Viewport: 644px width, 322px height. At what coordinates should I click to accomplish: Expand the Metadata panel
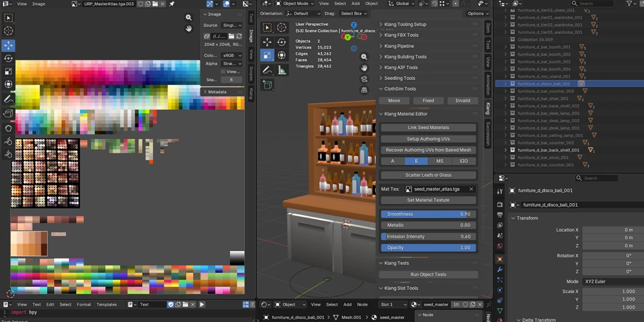(x=223, y=92)
